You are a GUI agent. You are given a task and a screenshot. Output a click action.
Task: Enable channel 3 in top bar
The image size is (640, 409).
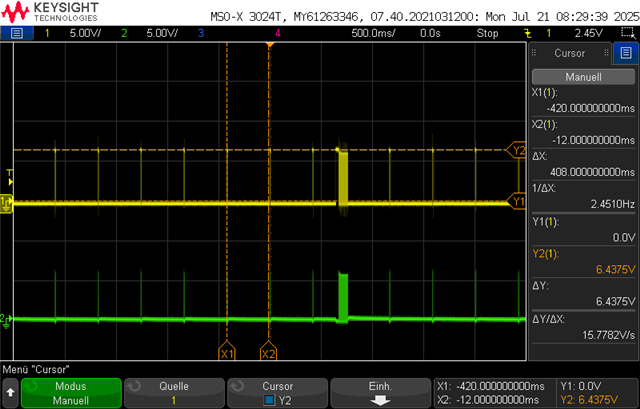(x=201, y=33)
